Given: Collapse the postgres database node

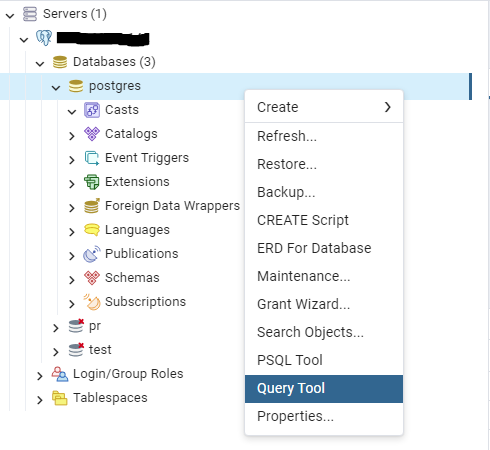Looking at the screenshot, I should tap(56, 88).
